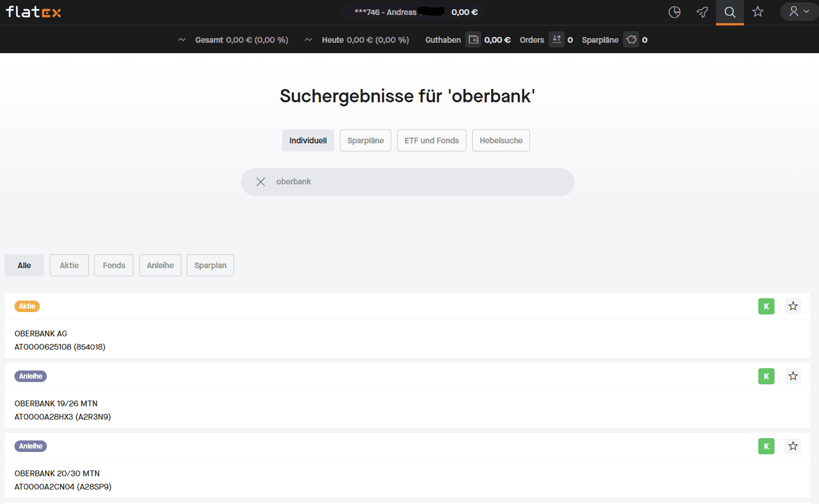Click the Orders arrows icon
The height and width of the screenshot is (504, 819).
(x=557, y=39)
